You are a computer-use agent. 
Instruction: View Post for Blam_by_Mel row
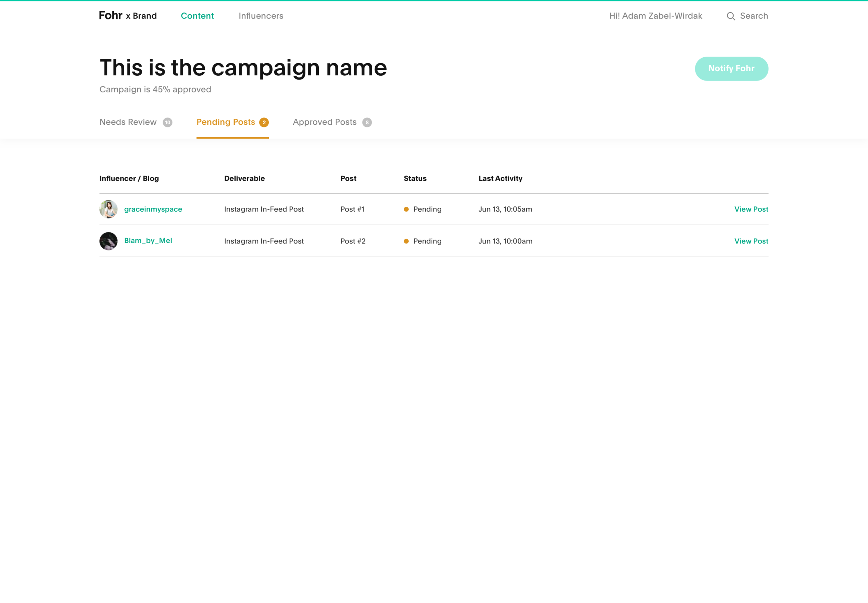click(x=751, y=241)
